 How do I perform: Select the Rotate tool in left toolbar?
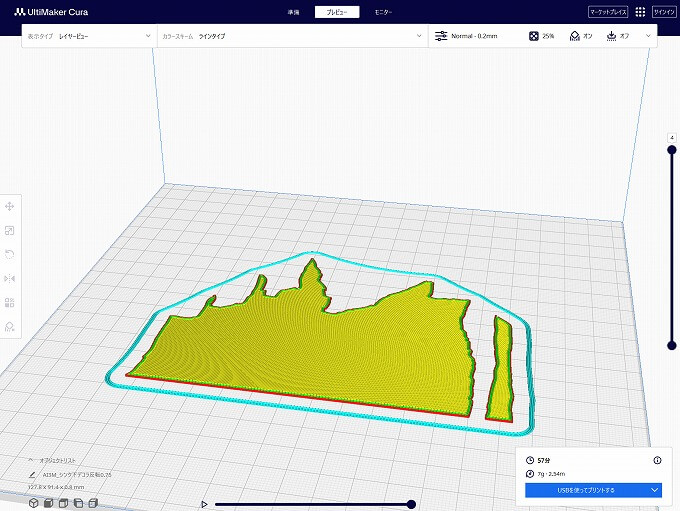pyautogui.click(x=9, y=254)
